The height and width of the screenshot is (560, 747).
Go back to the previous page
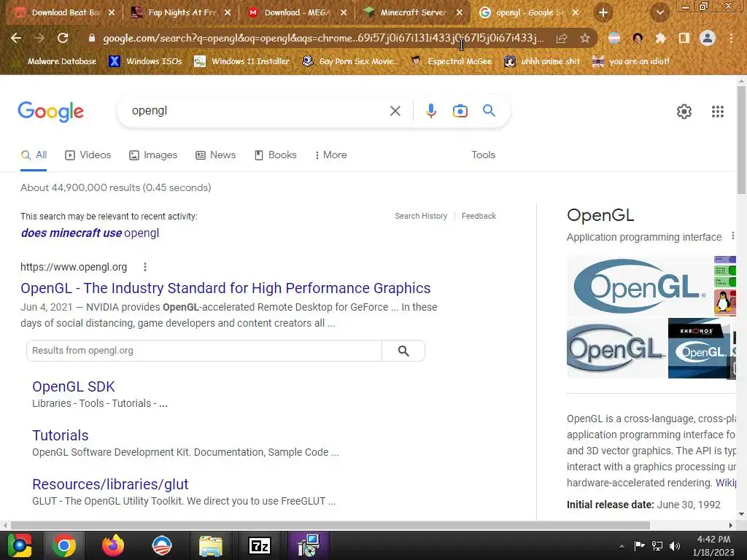click(x=16, y=38)
